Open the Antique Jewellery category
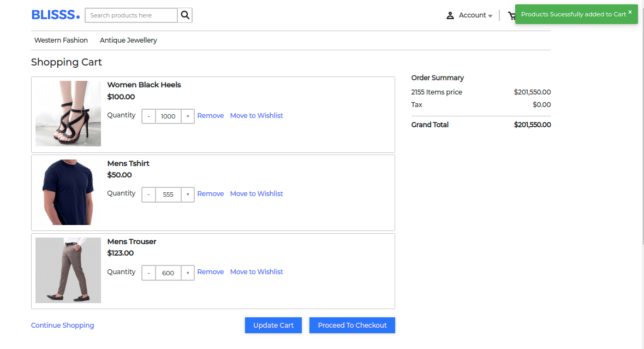Image resolution: width=644 pixels, height=349 pixels. (128, 40)
